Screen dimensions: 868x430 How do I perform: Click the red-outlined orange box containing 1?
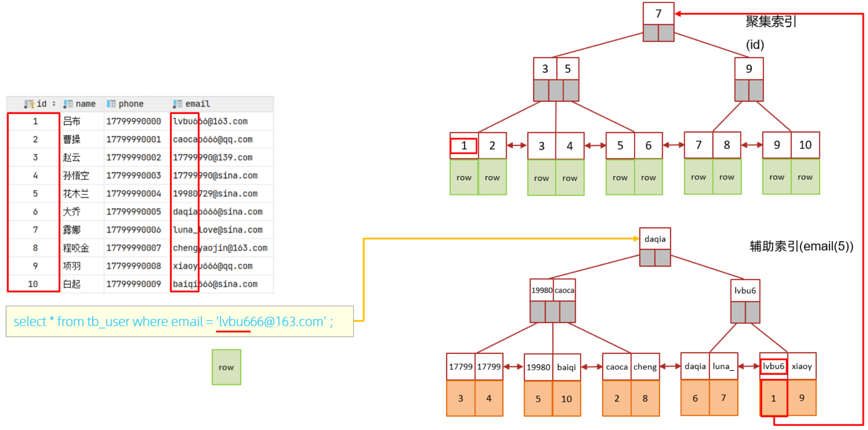(773, 398)
